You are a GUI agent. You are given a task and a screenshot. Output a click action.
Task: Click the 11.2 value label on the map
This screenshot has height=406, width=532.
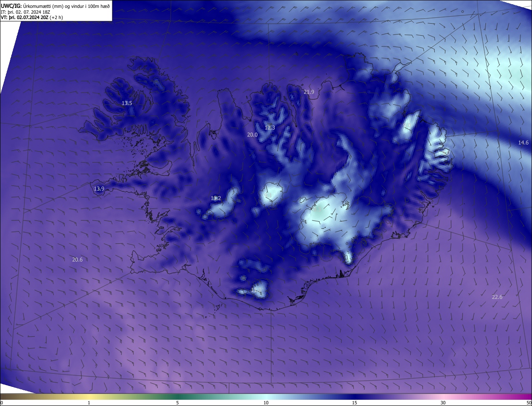coord(216,198)
